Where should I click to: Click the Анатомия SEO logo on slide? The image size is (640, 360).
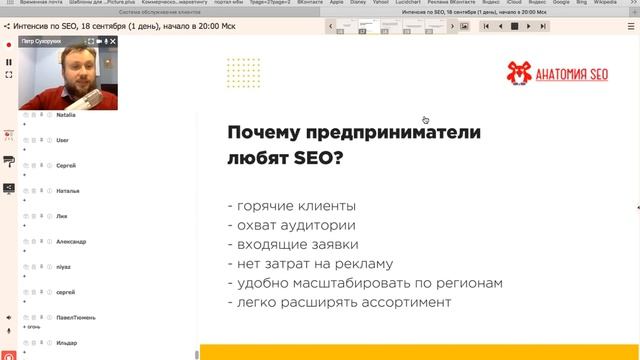(557, 73)
